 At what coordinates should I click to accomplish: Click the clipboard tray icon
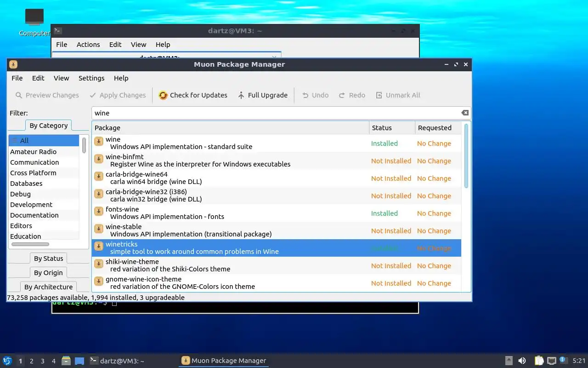click(539, 361)
